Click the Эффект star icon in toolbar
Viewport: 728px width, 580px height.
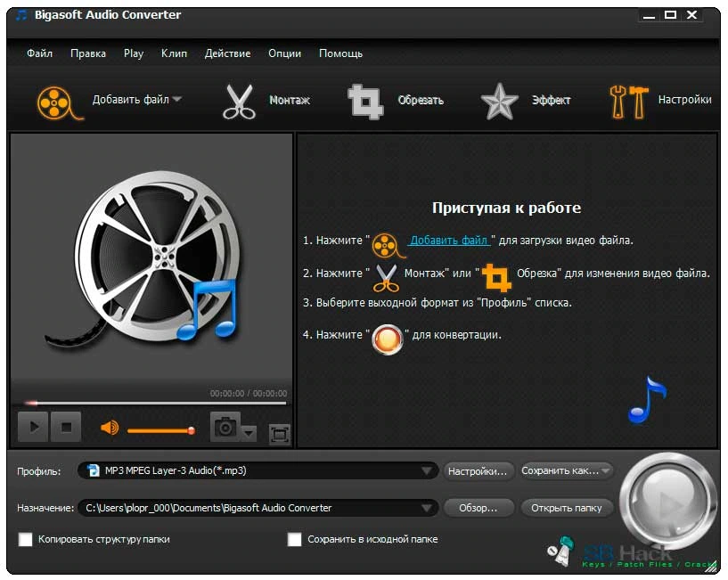coord(499,102)
